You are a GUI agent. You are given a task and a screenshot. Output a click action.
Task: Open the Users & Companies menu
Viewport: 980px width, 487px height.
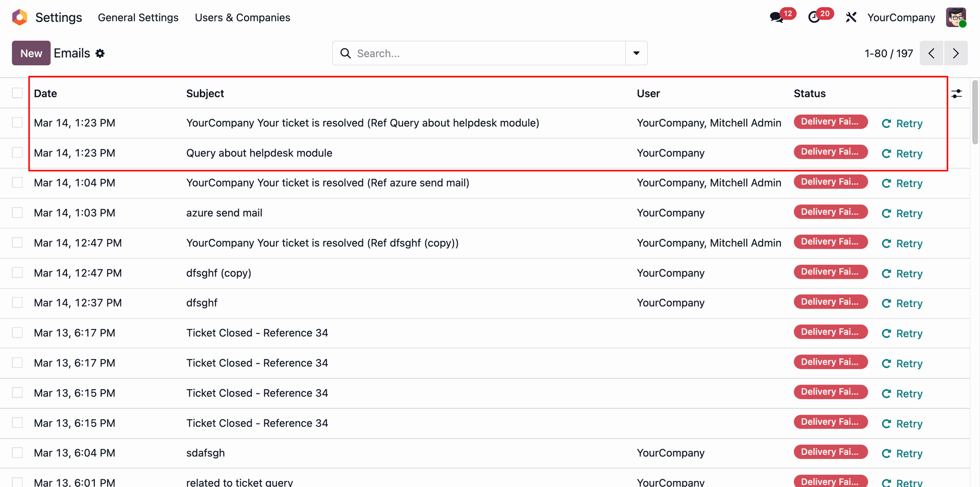(x=242, y=17)
